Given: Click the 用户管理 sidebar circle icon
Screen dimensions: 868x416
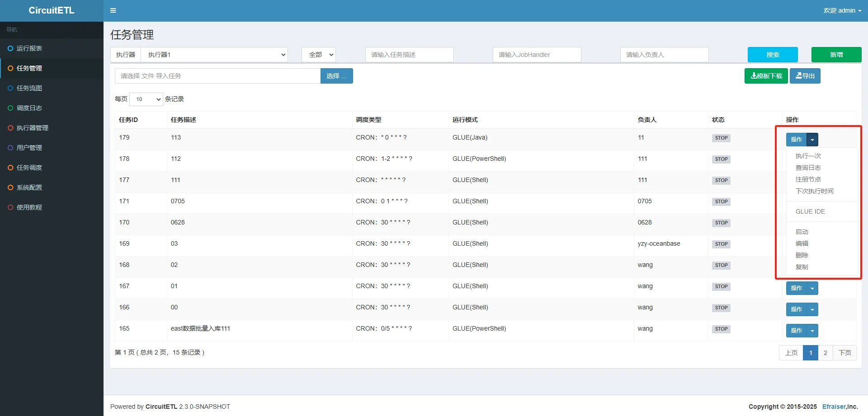Looking at the screenshot, I should pyautogui.click(x=10, y=148).
